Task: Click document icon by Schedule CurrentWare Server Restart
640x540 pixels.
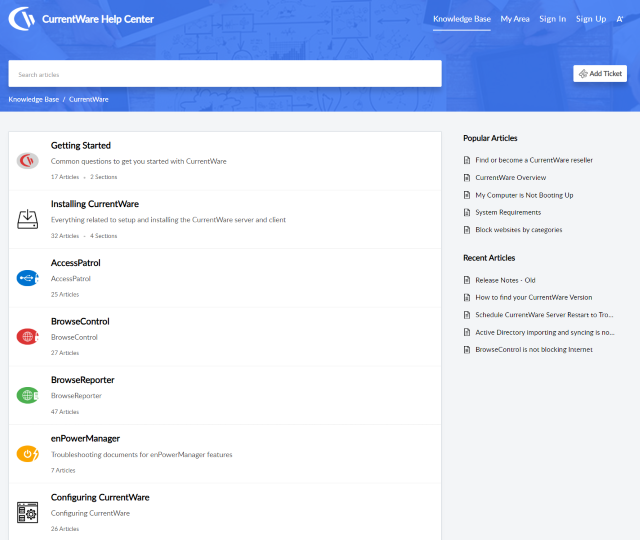Action: coord(467,315)
